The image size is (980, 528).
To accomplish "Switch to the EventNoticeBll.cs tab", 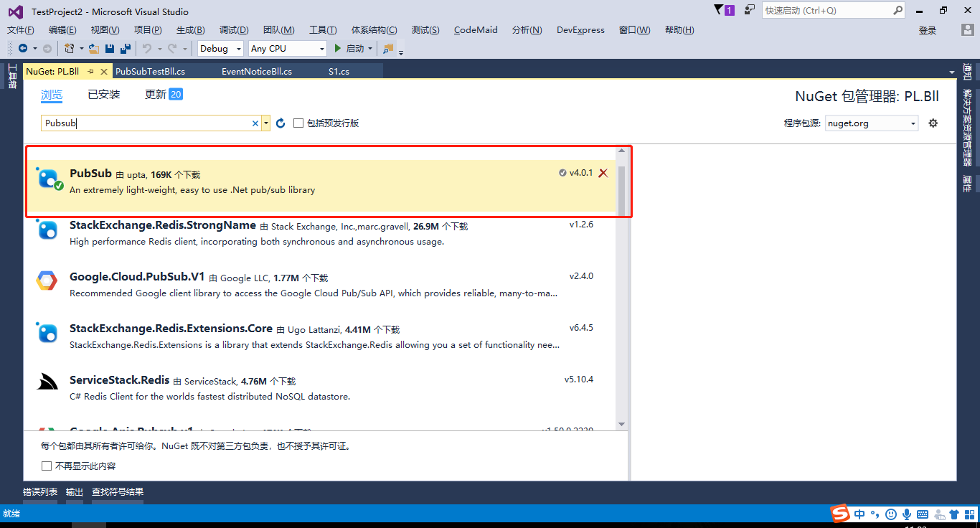I will tap(257, 72).
